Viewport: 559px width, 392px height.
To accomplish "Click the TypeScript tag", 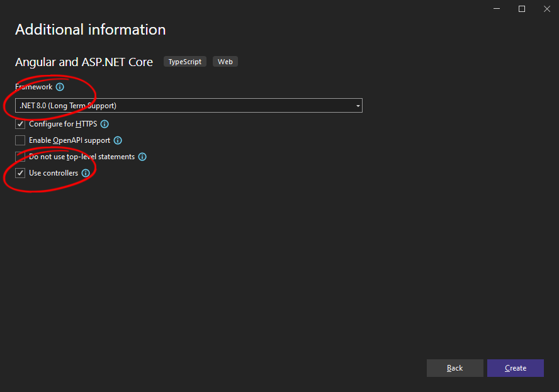I will [184, 62].
